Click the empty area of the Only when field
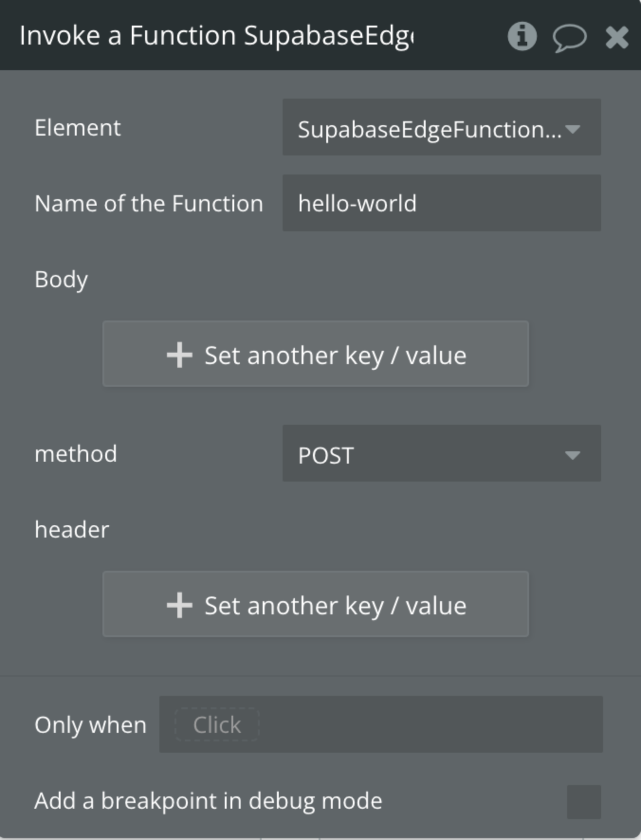 coord(427,724)
